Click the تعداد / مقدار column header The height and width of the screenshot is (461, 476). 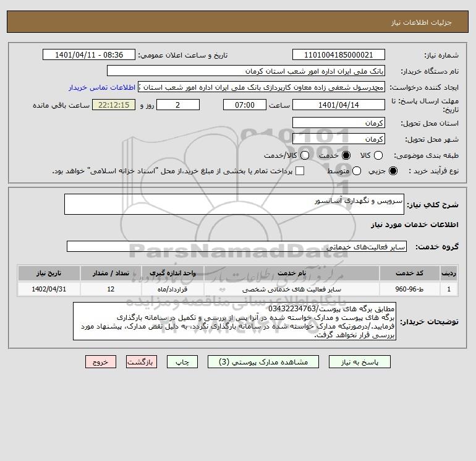(111, 273)
